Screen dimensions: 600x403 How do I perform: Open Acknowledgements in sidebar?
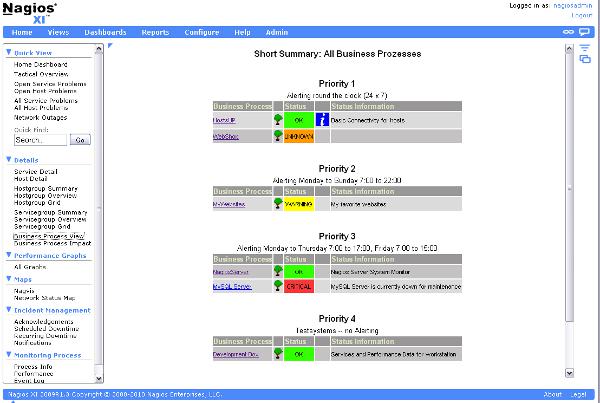point(44,321)
